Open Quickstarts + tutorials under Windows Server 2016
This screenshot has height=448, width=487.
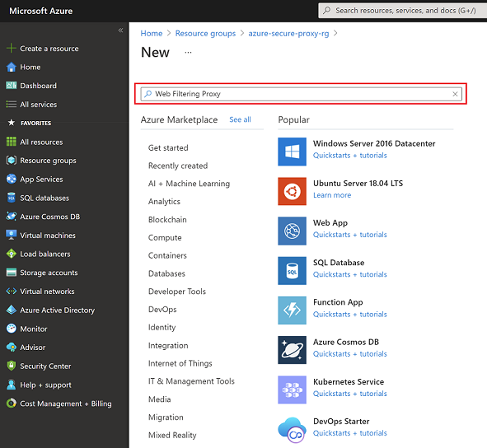click(349, 155)
